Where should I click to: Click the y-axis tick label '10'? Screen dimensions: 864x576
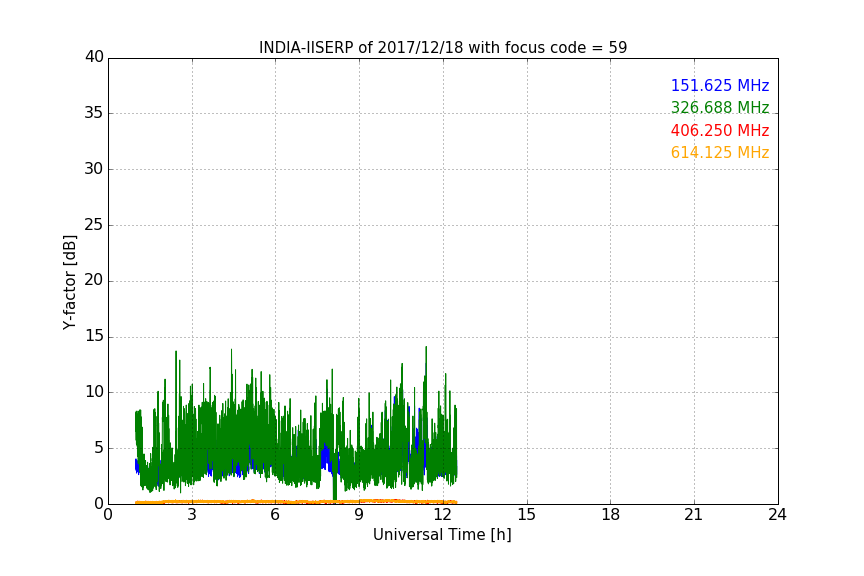coord(94,392)
